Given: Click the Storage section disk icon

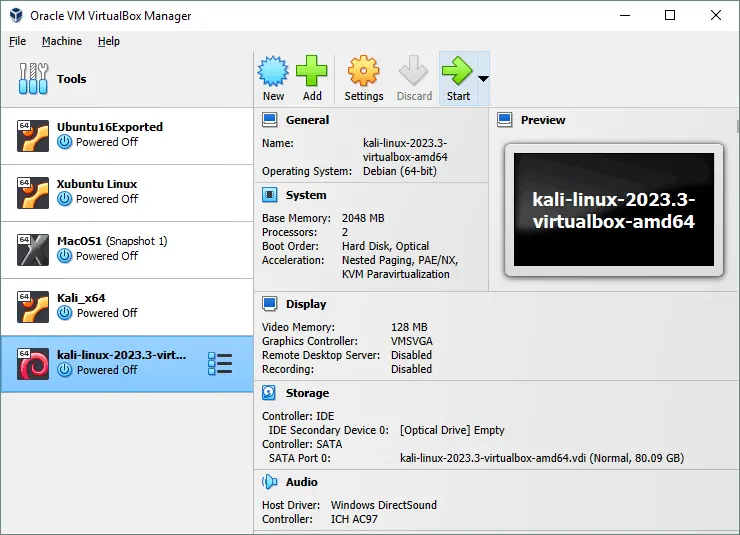Looking at the screenshot, I should pos(269,393).
